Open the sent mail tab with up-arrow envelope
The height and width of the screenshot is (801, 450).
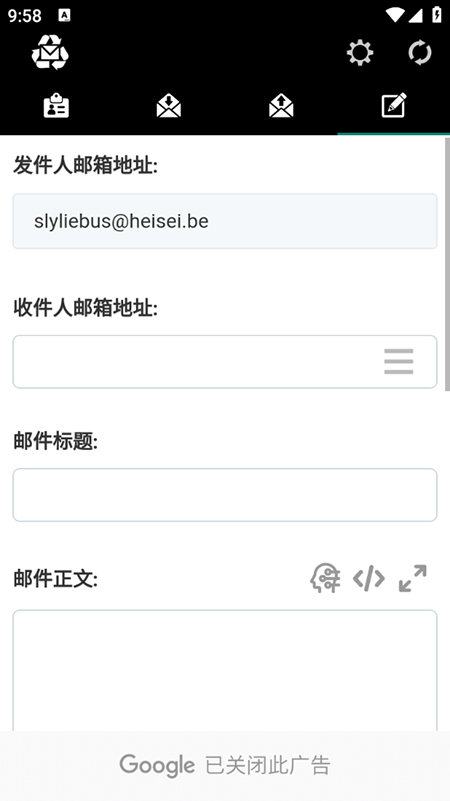[281, 106]
